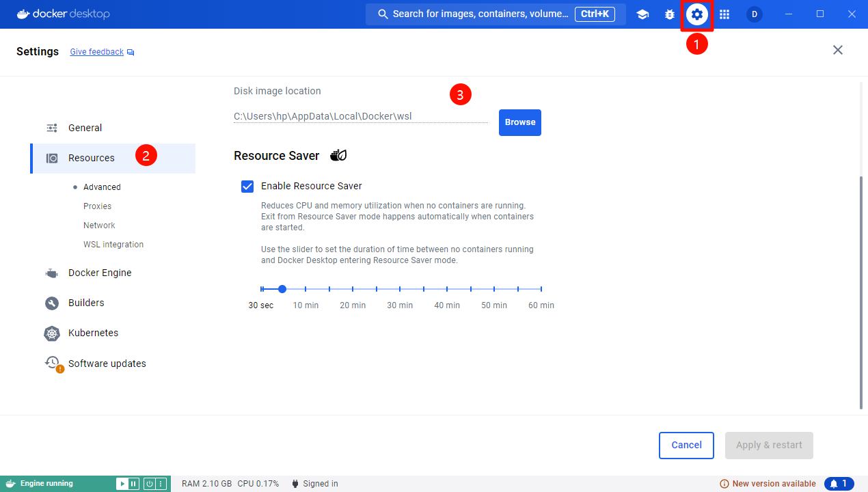Click the search images and containers box
This screenshot has height=492, width=868.
496,14
